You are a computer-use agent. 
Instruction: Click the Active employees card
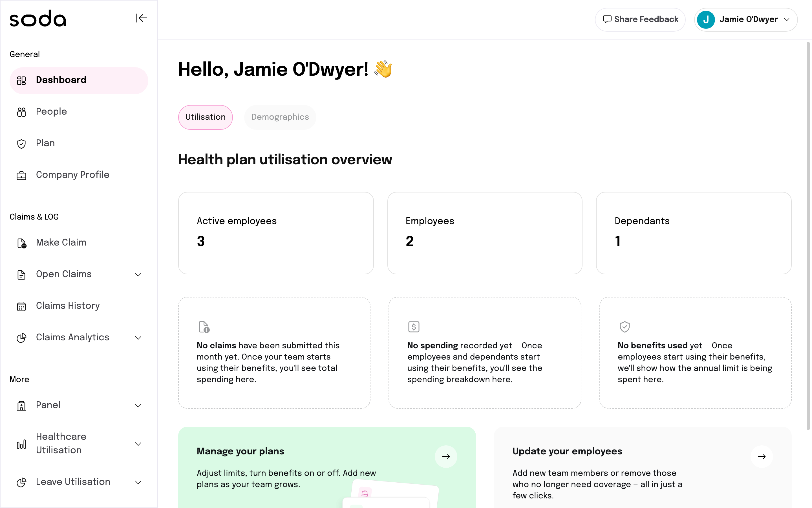point(276,233)
